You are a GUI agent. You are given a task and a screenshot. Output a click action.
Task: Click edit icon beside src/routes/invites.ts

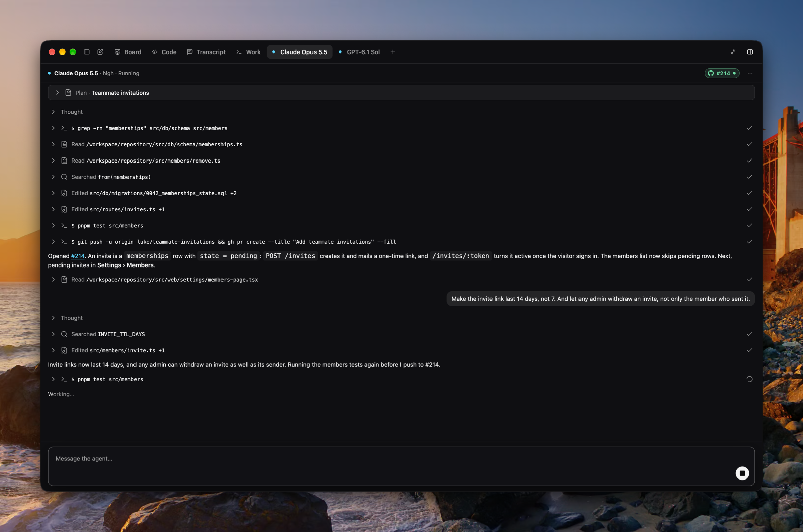pos(64,209)
